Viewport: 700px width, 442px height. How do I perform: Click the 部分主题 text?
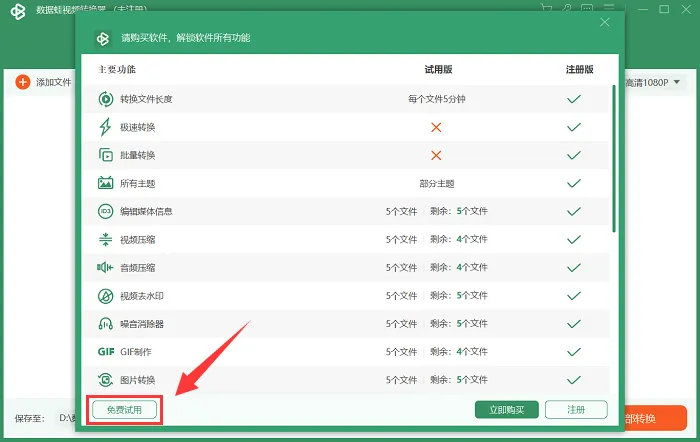pos(437,183)
